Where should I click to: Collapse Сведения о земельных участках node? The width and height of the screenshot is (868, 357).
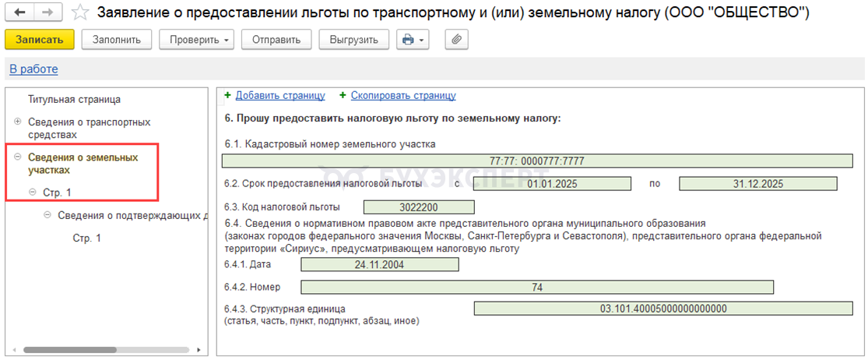tap(18, 157)
